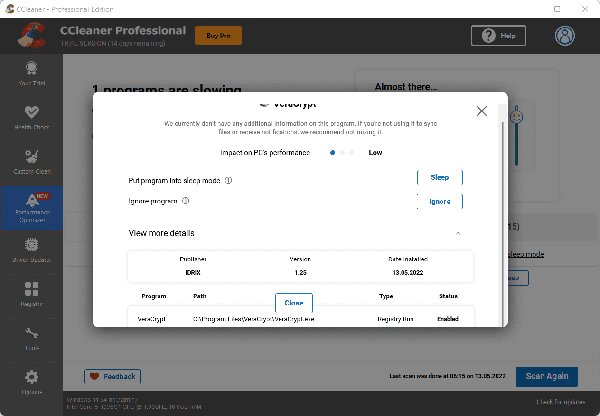This screenshot has height=416, width=600.
Task: Click the Type column header
Action: 386,296
